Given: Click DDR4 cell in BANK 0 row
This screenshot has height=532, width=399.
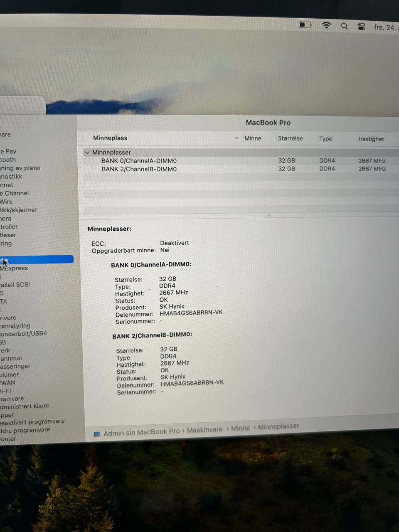Looking at the screenshot, I should coord(327,160).
